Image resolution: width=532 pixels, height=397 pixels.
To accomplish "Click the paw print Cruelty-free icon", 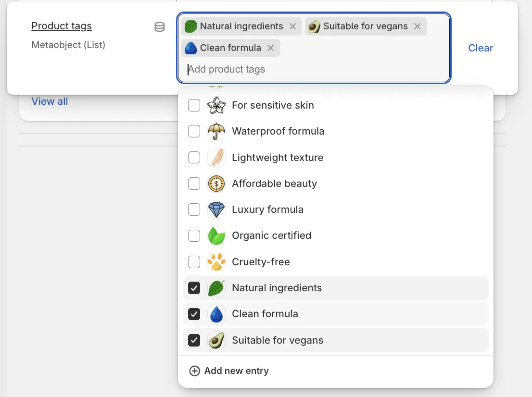I will point(216,262).
